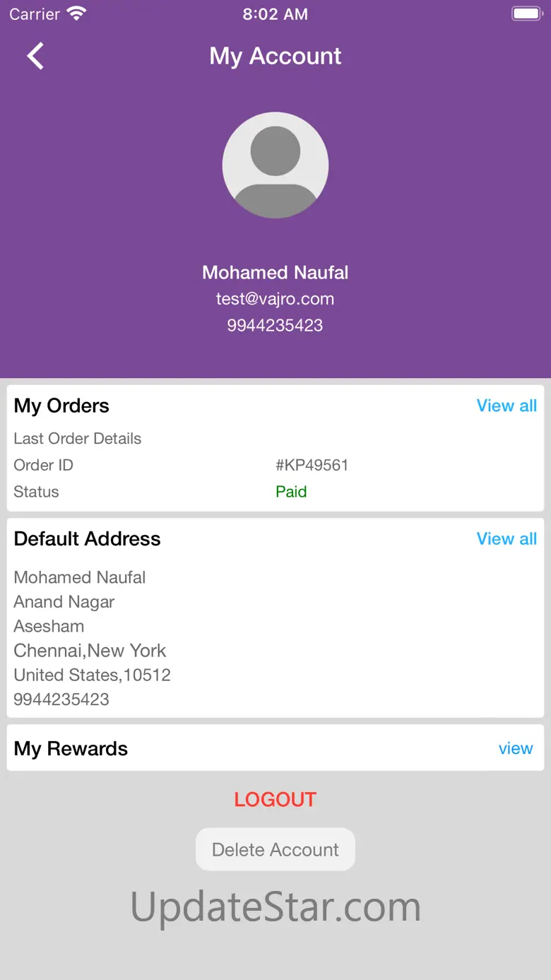Tap the Last Order Details label
The height and width of the screenshot is (980, 551).
(x=78, y=438)
